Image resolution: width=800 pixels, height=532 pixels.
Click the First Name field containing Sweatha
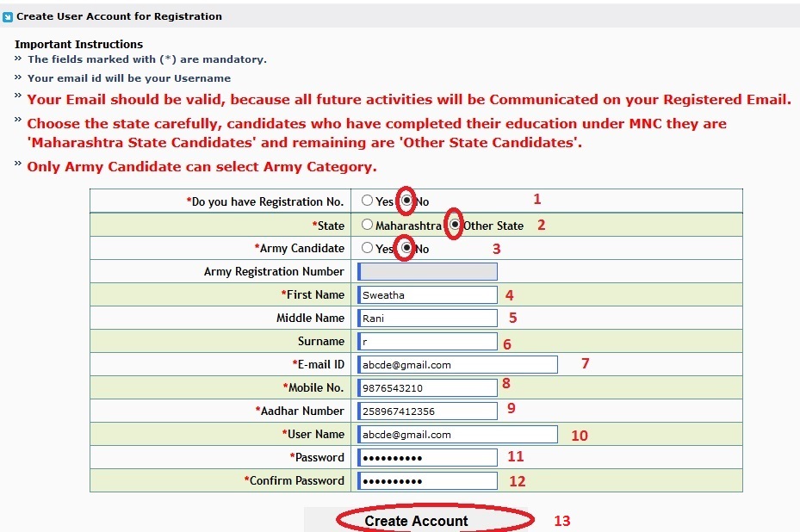[427, 294]
